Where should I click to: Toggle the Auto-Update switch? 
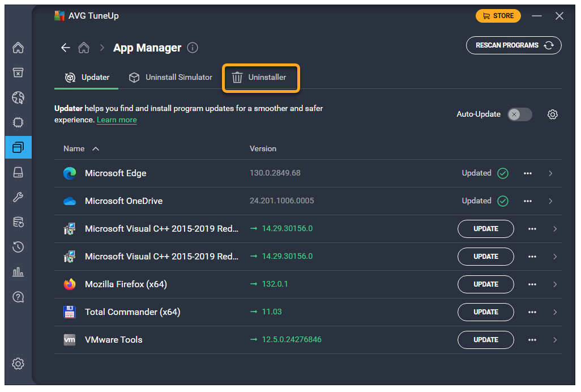519,114
